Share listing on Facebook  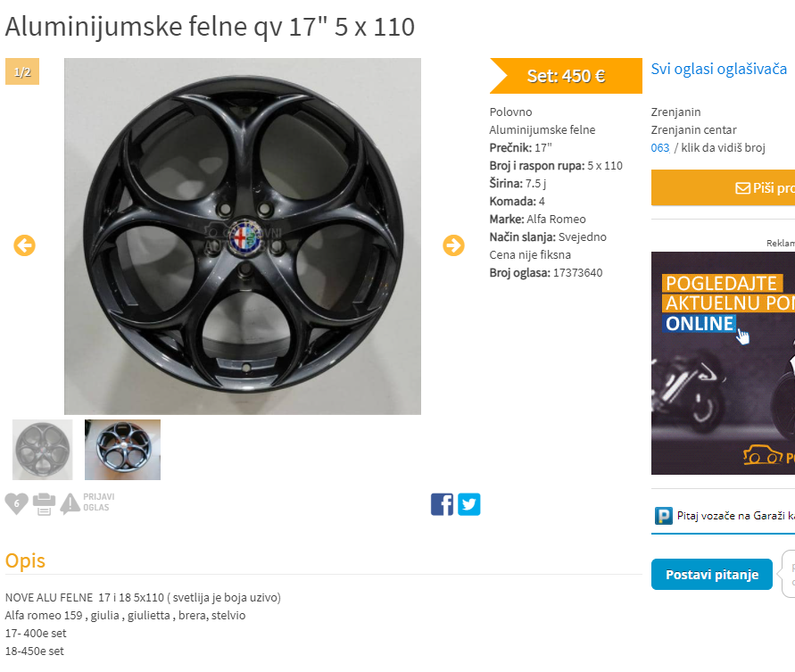tap(443, 504)
